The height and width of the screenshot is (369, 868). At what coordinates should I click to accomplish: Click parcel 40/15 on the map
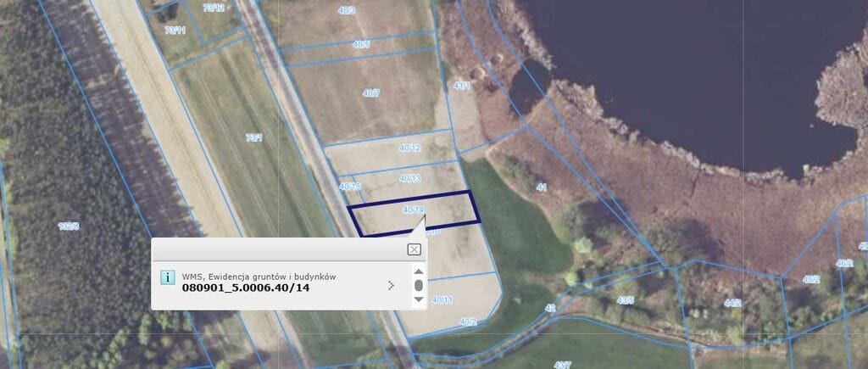point(349,187)
